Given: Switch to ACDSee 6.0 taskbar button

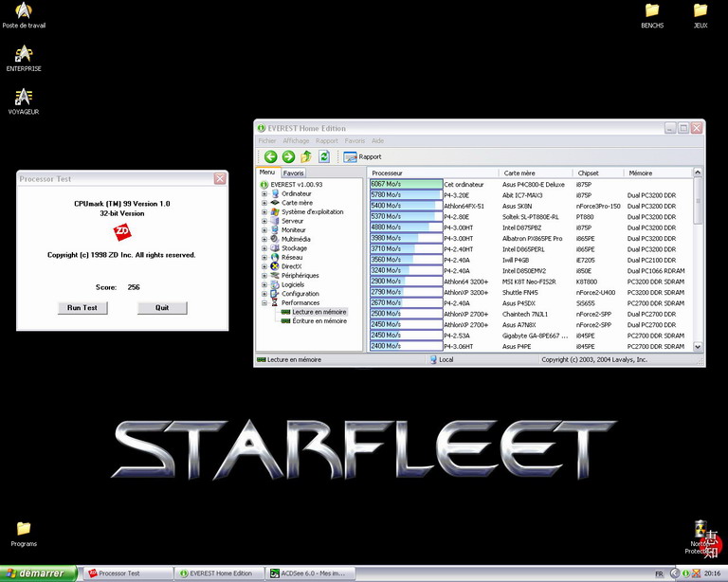Looking at the screenshot, I should pyautogui.click(x=310, y=573).
